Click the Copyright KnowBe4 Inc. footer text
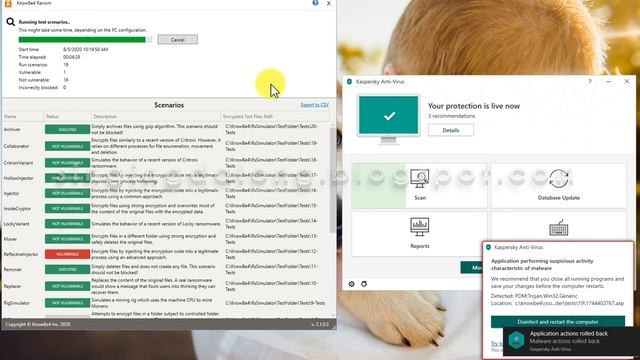This screenshot has width=640, height=360. pos(38,324)
